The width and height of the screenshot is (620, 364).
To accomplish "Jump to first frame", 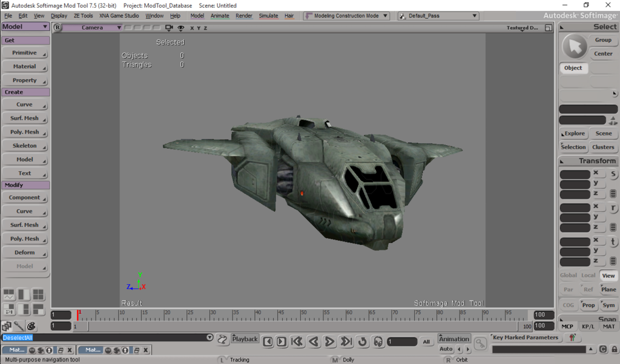I will click(297, 342).
